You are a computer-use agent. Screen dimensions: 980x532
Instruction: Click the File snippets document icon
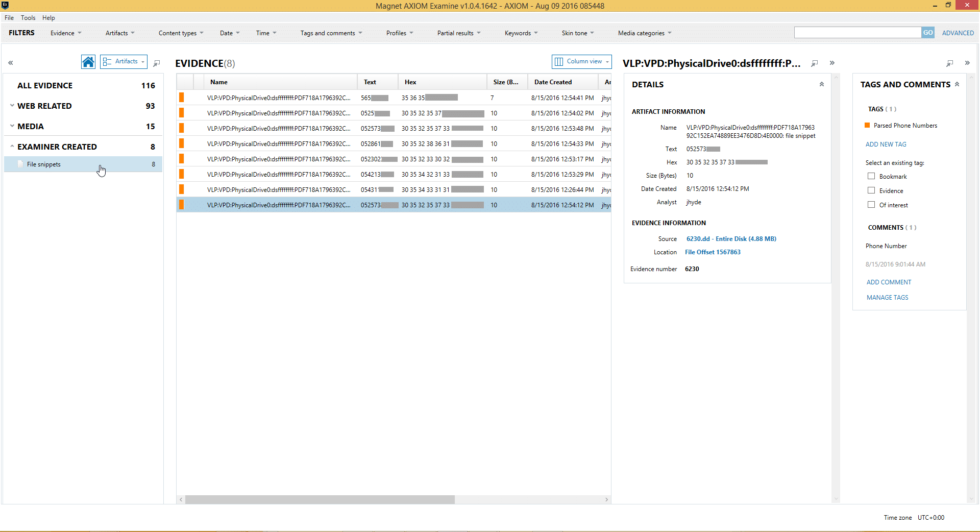click(x=20, y=164)
